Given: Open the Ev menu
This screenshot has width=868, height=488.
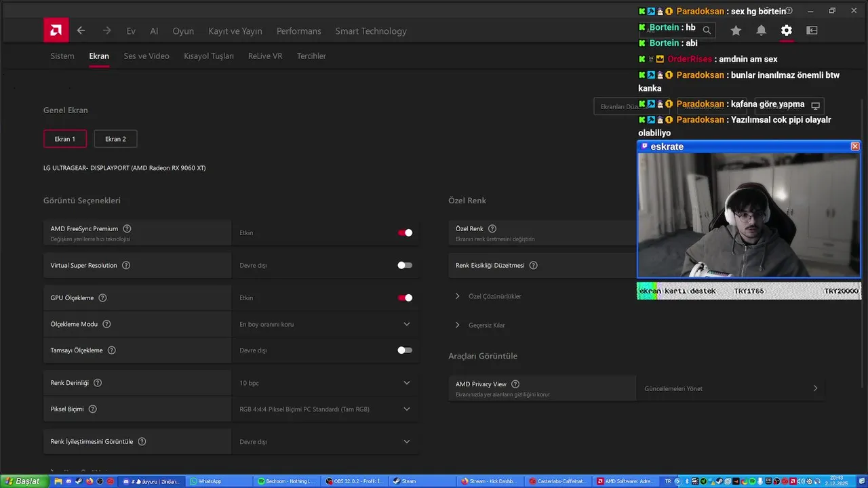Looking at the screenshot, I should [131, 31].
